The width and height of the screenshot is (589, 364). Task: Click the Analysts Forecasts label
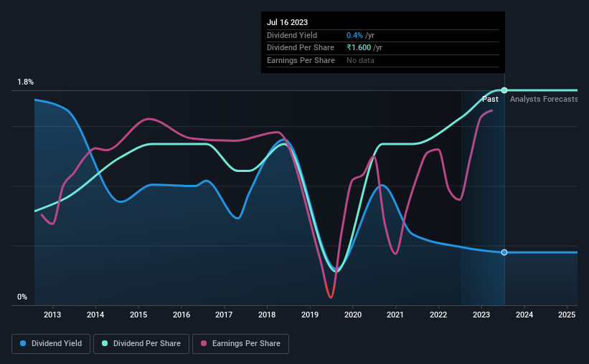coord(544,99)
